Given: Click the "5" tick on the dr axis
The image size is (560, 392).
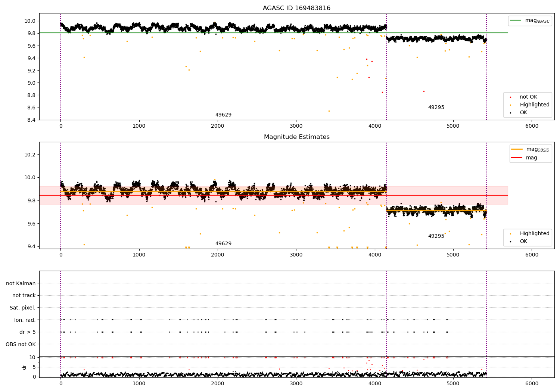Looking at the screenshot, I should [34, 367].
